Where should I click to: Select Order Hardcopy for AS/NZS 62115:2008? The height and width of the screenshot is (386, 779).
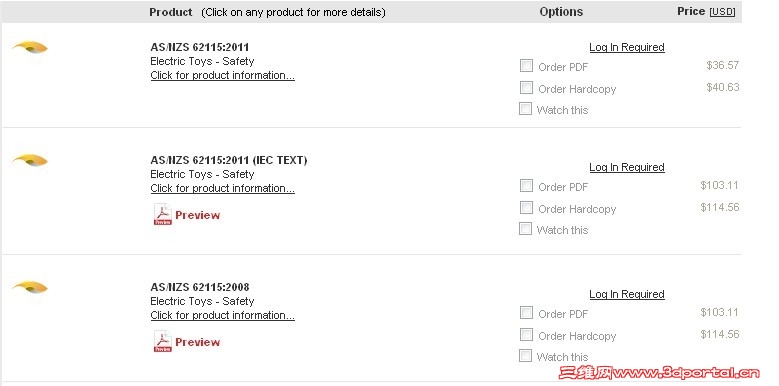click(526, 335)
